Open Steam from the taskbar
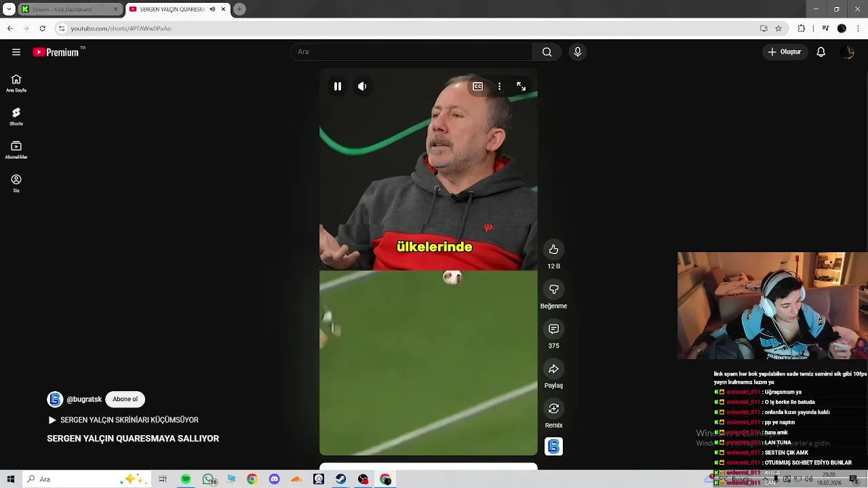 (x=340, y=479)
